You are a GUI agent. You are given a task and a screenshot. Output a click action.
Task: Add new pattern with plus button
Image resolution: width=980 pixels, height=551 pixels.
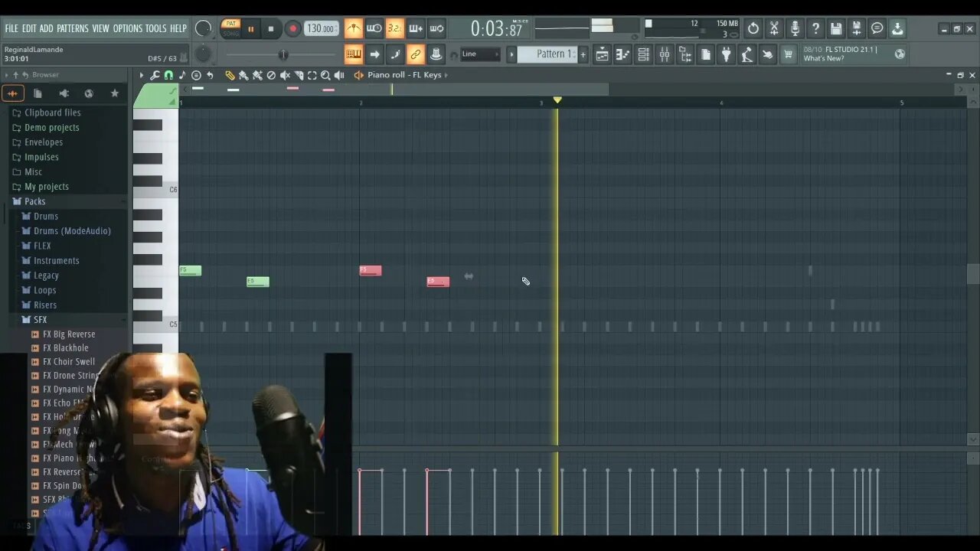point(583,54)
